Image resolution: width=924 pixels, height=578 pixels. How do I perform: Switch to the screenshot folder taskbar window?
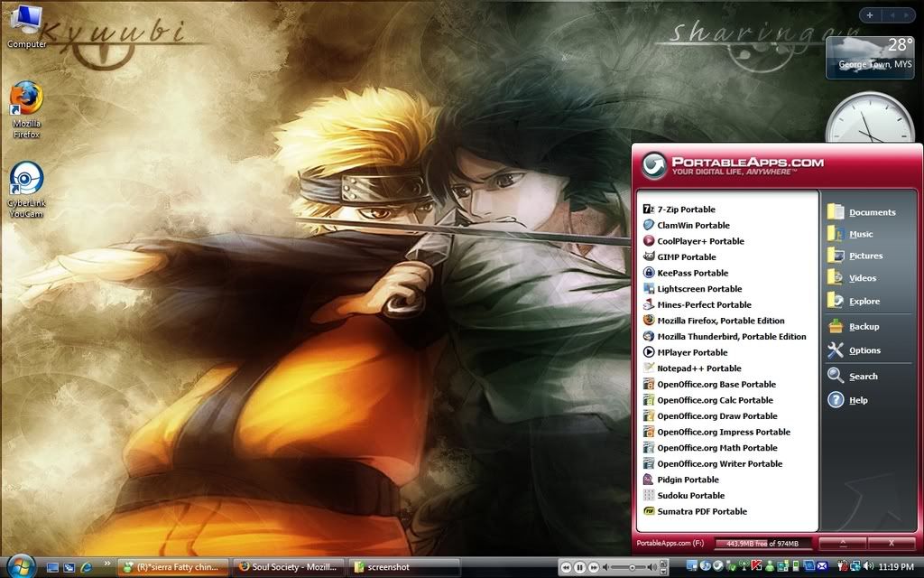[x=403, y=567]
